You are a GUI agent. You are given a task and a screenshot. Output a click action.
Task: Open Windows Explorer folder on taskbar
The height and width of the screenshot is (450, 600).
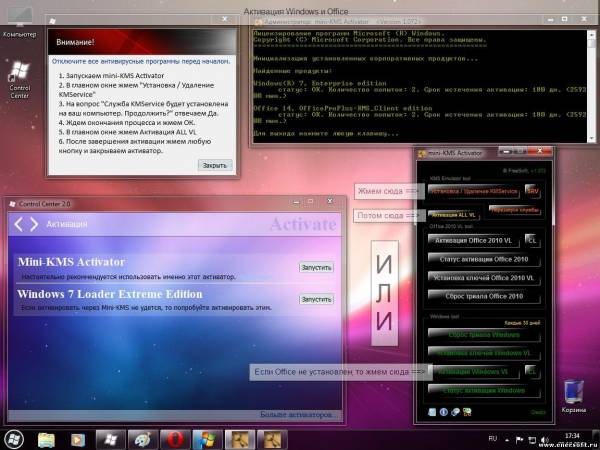[x=47, y=440]
